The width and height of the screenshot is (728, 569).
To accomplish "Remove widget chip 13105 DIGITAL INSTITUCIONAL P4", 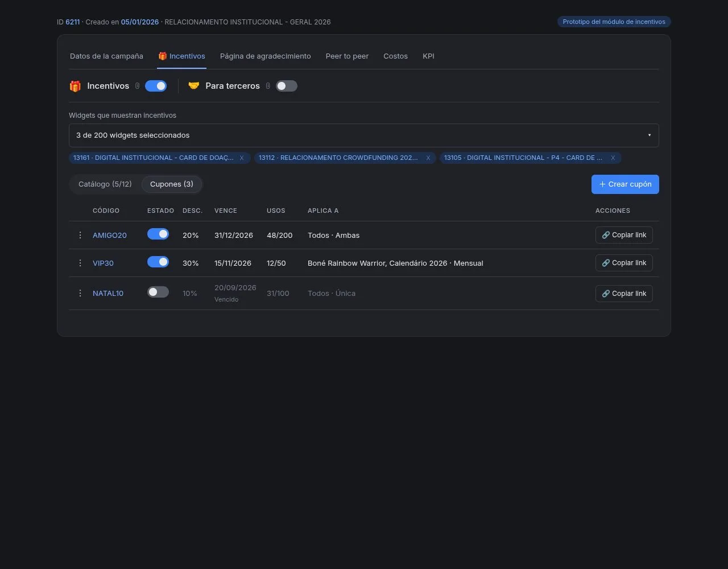I will (613, 158).
